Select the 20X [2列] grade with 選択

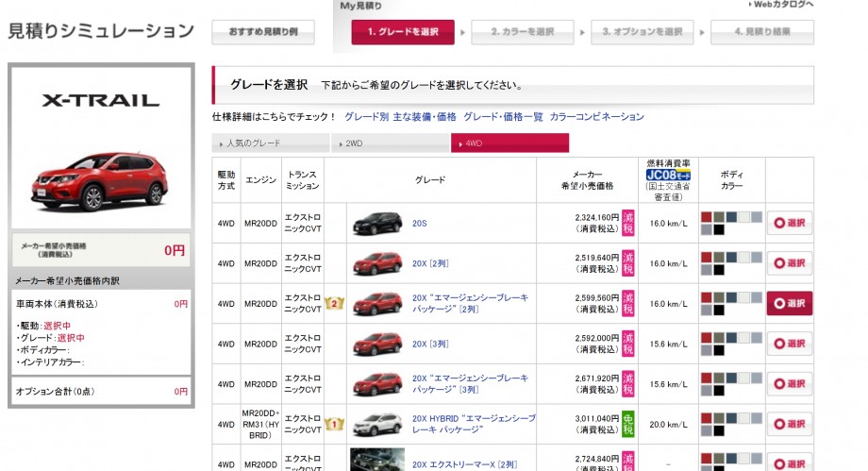point(790,263)
